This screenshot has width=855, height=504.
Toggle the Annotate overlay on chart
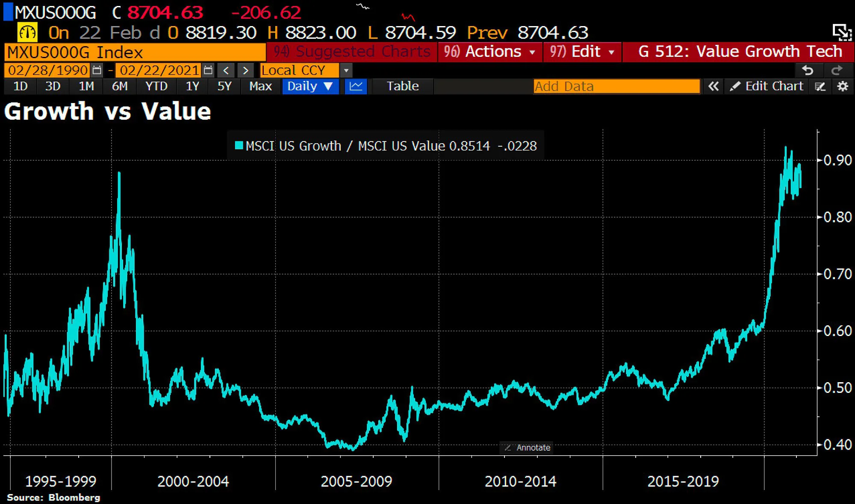[x=527, y=448]
